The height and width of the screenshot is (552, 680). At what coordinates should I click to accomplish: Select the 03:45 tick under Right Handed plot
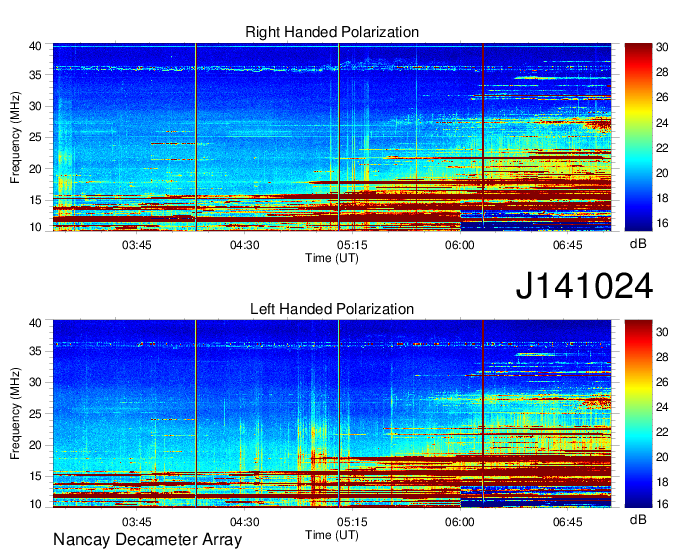(x=137, y=245)
